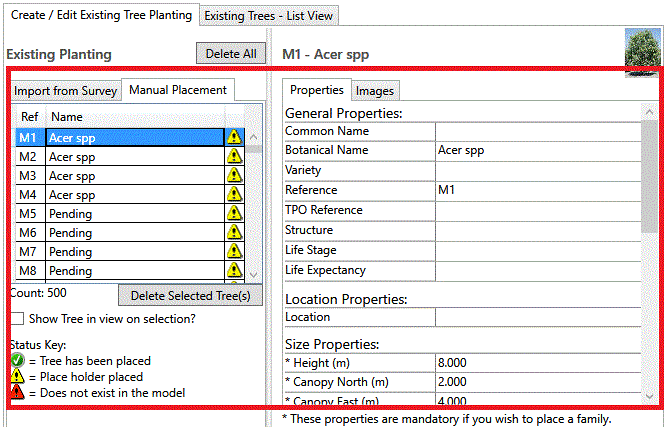The width and height of the screenshot is (669, 427).
Task: Click warning status icon for tree M2
Action: point(234,157)
